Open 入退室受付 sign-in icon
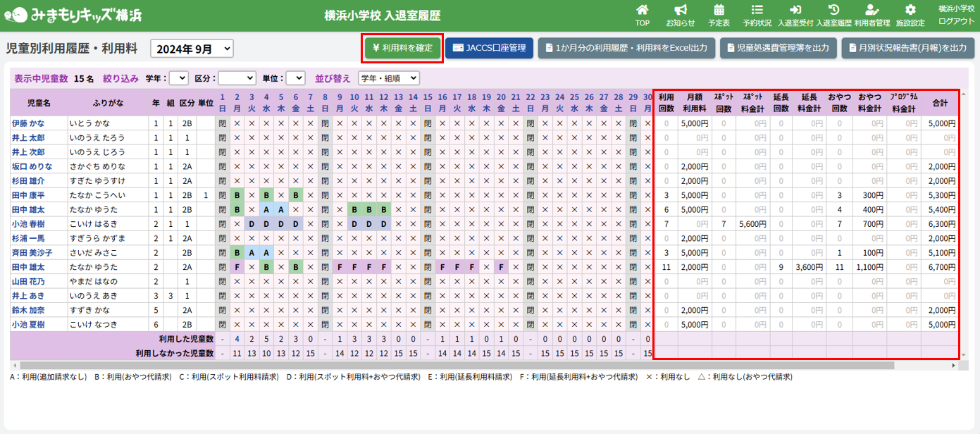980x434 pixels. 795,11
